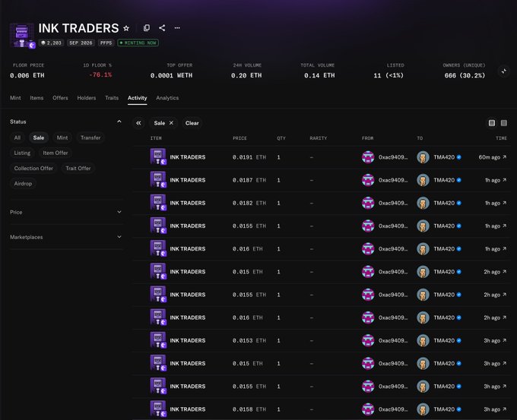Viewport: 517px width, 420px height.
Task: Open the Offers tab
Action: 60,98
